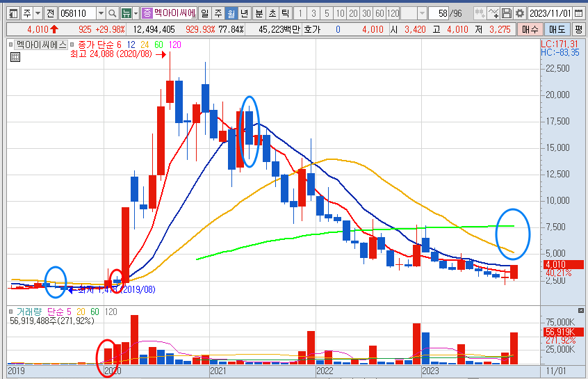Click the magnifier stock search icon
588x379 pixels.
[x=112, y=14]
